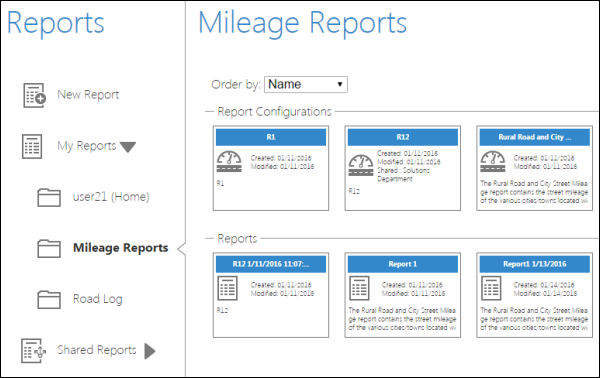Collapse the My Reports arrow

[x=128, y=147]
